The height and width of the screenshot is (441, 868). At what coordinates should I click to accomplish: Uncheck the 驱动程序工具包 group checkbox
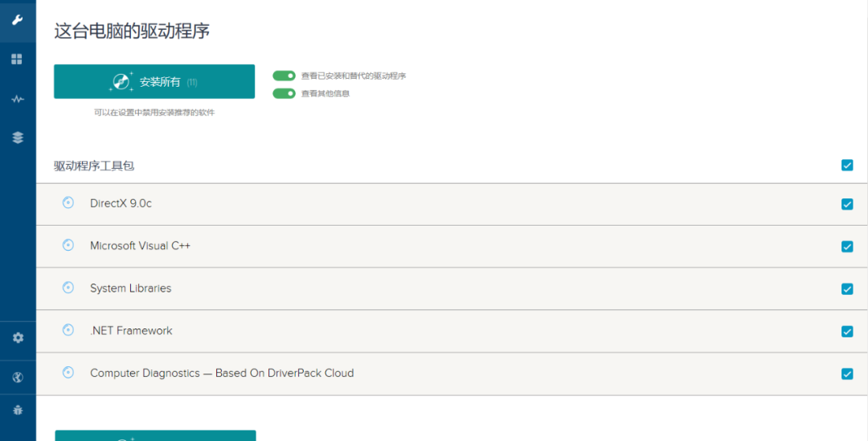click(847, 165)
